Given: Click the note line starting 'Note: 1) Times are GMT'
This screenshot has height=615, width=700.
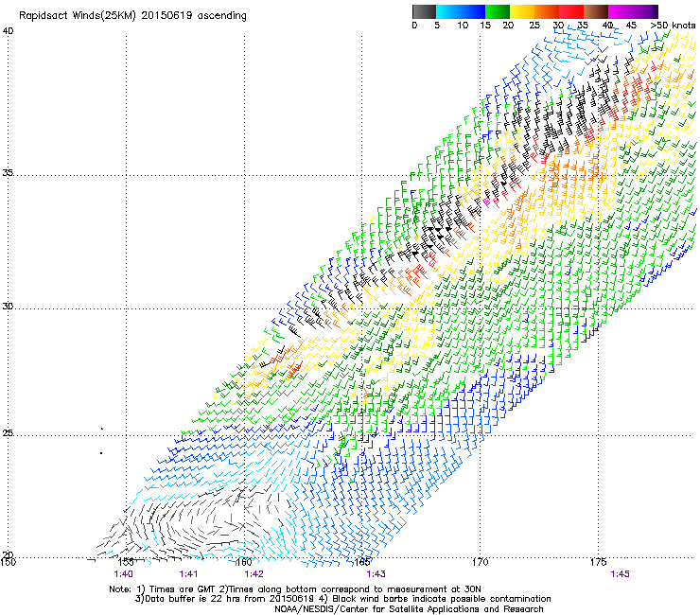Looking at the screenshot, I should pyautogui.click(x=295, y=589).
